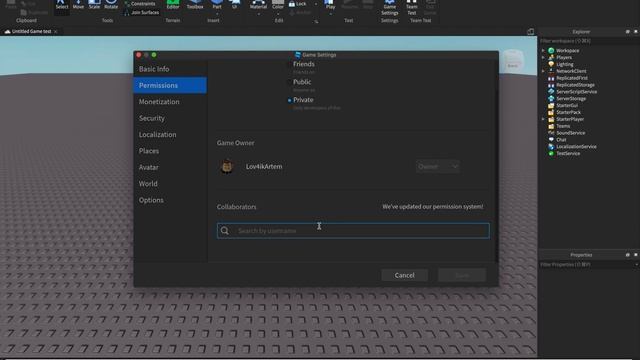Click the ReplicatedFirst icon in Explorer
The height and width of the screenshot is (360, 640).
pyautogui.click(x=551, y=78)
